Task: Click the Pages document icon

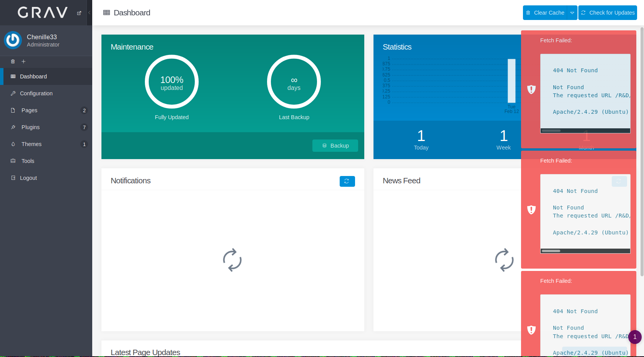Action: (x=13, y=110)
